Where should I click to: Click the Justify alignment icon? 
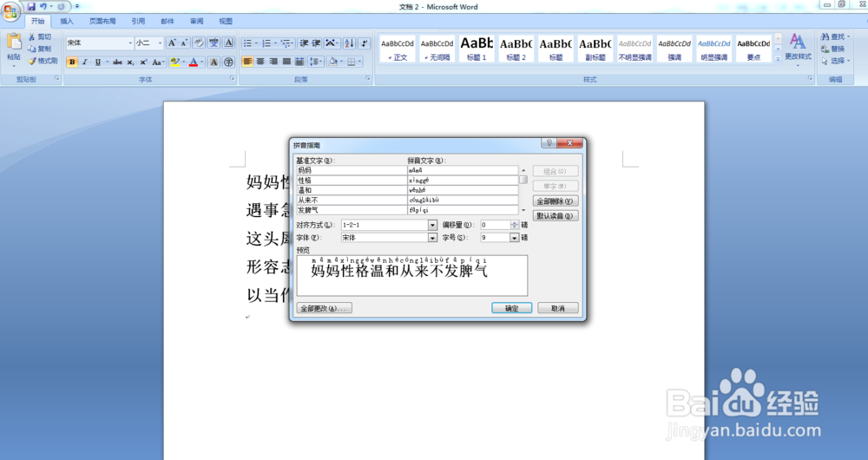(286, 62)
